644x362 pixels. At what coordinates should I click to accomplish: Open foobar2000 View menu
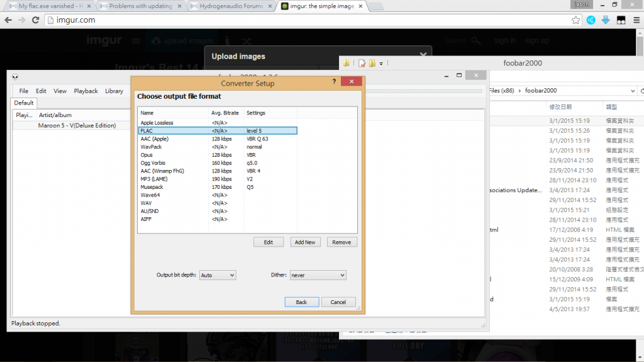[60, 91]
